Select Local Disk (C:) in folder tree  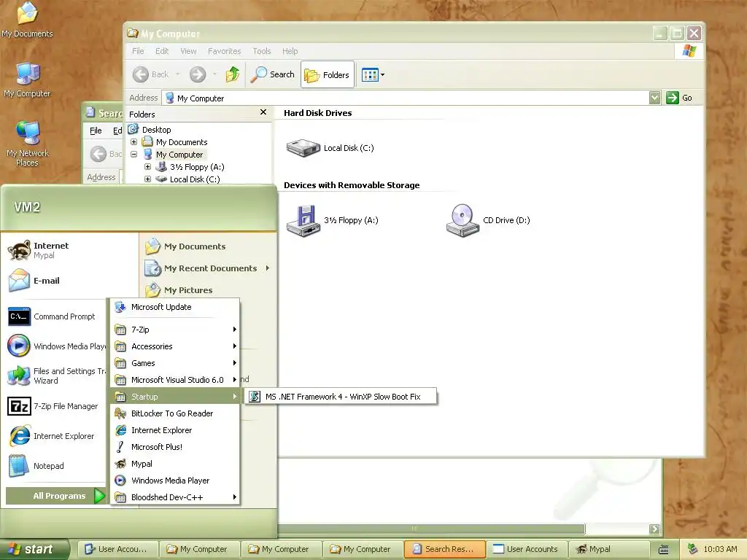(194, 179)
